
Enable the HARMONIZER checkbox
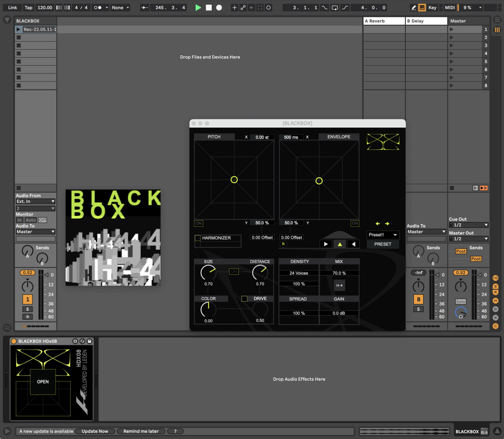click(x=198, y=238)
